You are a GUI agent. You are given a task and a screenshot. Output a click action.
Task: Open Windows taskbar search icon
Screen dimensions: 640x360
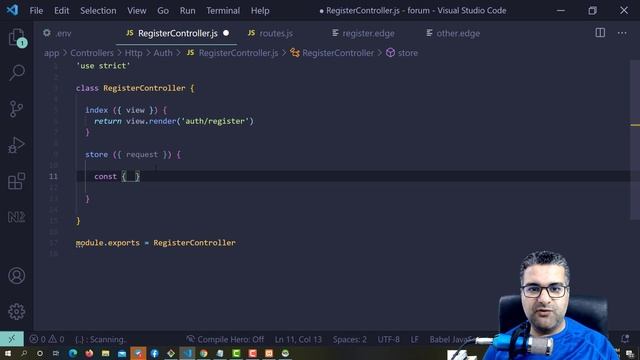[x=24, y=353]
